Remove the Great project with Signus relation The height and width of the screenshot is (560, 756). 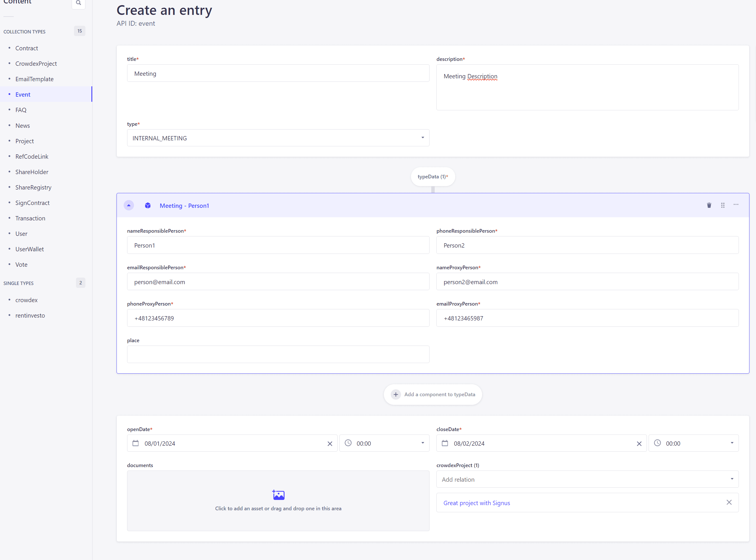(x=729, y=502)
